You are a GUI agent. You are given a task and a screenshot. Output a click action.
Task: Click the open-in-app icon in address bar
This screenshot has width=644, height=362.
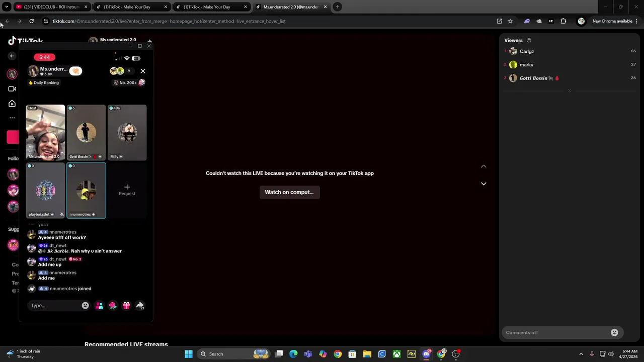click(x=499, y=21)
